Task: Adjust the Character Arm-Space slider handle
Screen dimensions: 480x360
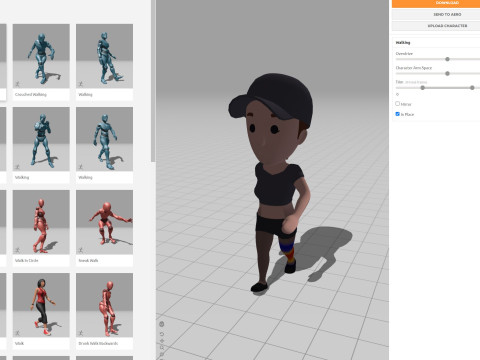Action: [447, 73]
